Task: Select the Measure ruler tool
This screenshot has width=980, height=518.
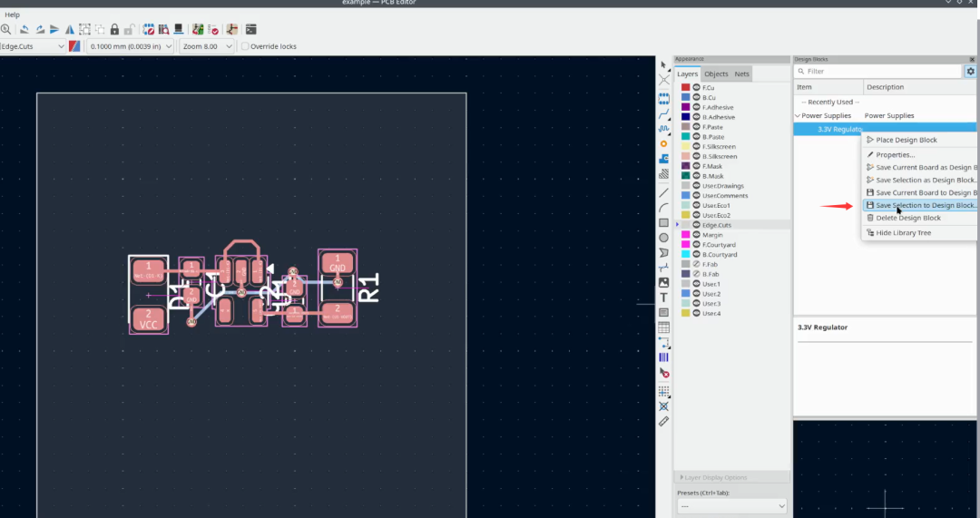Action: [663, 421]
